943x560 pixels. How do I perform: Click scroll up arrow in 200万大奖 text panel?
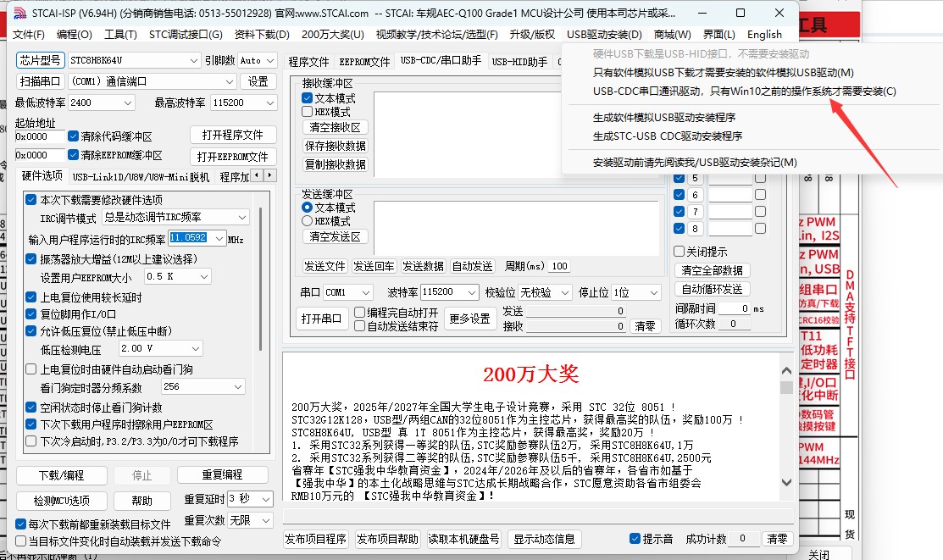point(786,371)
